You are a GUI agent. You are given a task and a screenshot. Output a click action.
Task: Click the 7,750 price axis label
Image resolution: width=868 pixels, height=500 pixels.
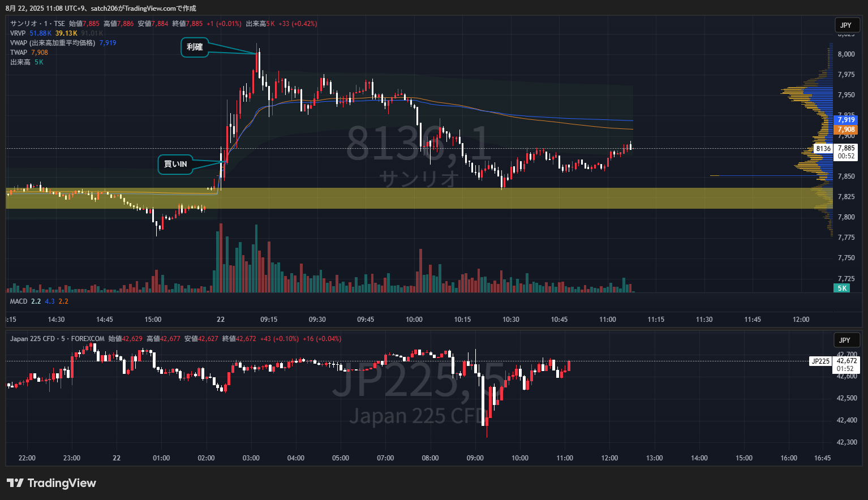coord(846,258)
